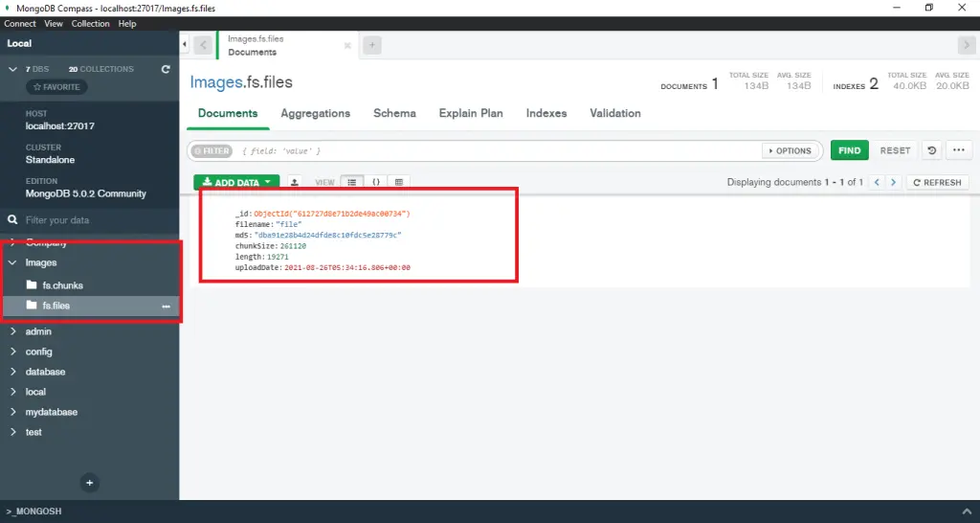The image size is (980, 523).
Task: Go to previous tab using left arrow
Action: coord(203,45)
